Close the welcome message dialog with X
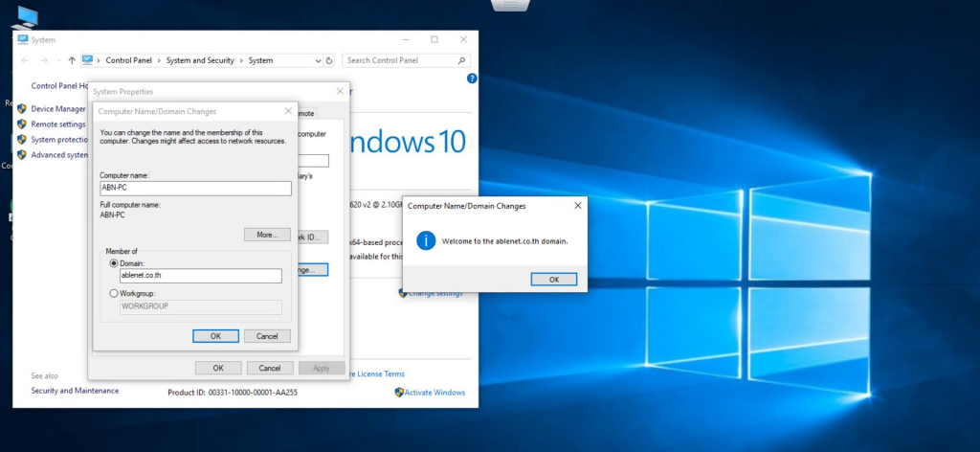The image size is (980, 452). click(577, 206)
